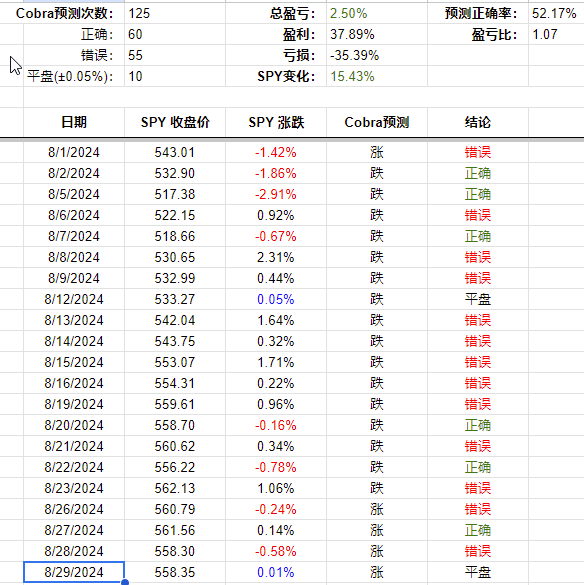The image size is (584, 585).
Task: Click the Cobra预测次数 label cell
Action: pos(65,13)
